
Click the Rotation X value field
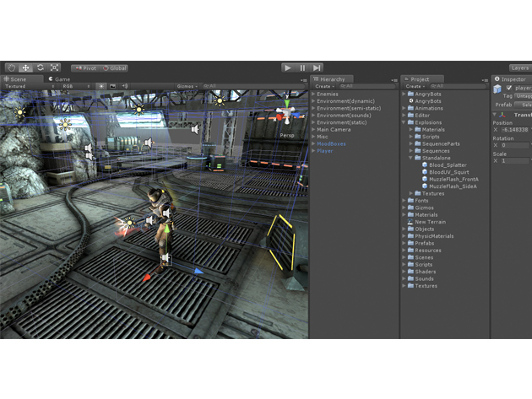point(515,145)
